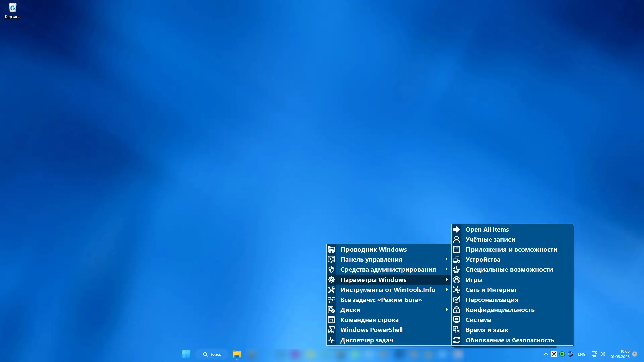Click the shield icon beside Средства администрирования
The width and height of the screenshot is (644, 362).
point(331,269)
